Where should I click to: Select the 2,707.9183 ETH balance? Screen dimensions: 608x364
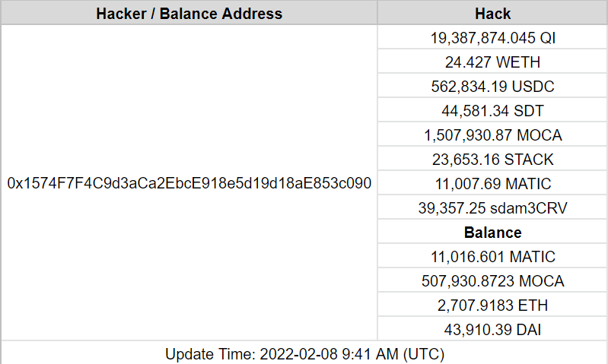click(492, 305)
